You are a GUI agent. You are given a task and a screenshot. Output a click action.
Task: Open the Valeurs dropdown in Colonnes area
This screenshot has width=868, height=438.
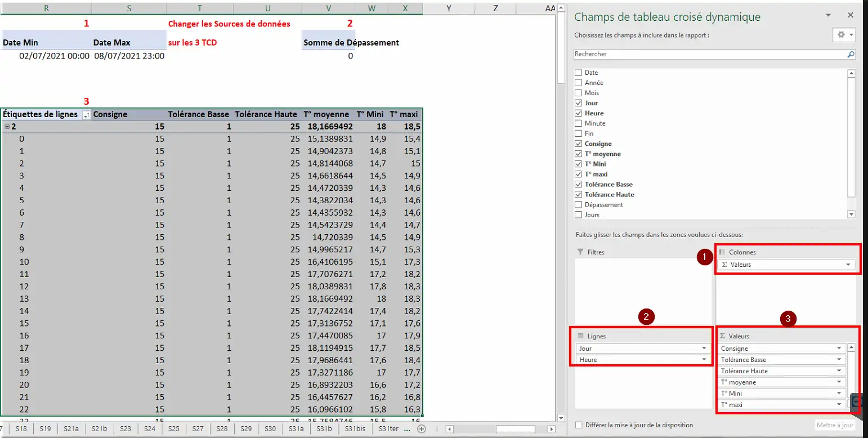(x=848, y=265)
